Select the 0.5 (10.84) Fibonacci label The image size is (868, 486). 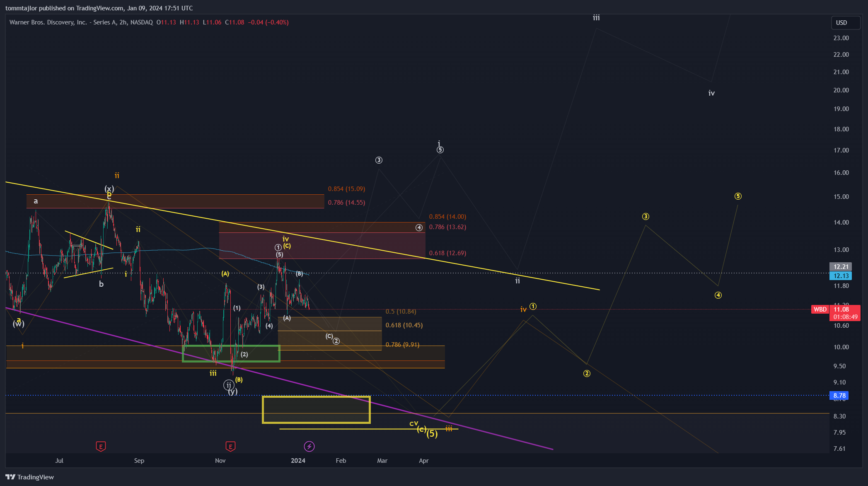[x=401, y=312]
